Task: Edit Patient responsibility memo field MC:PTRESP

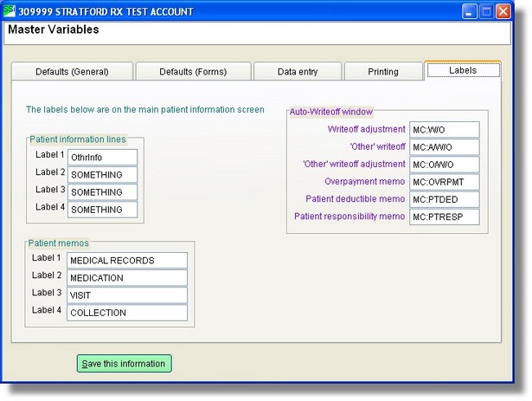Action: (x=445, y=217)
